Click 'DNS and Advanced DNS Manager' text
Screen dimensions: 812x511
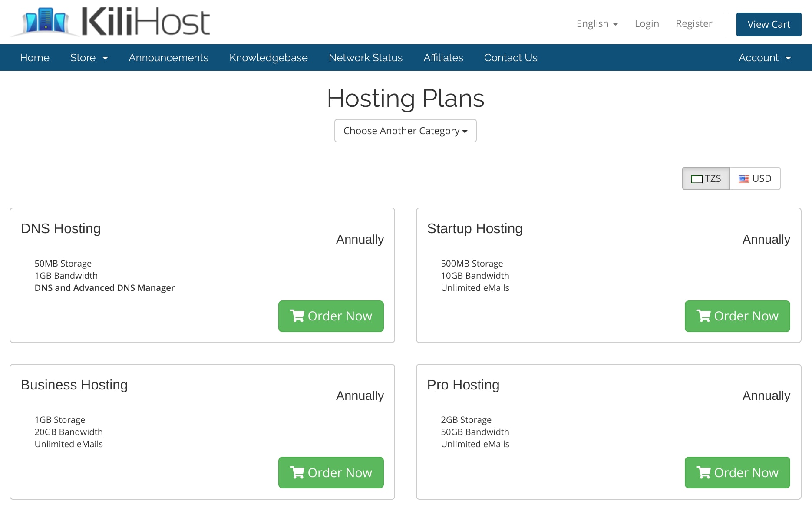[x=105, y=288]
